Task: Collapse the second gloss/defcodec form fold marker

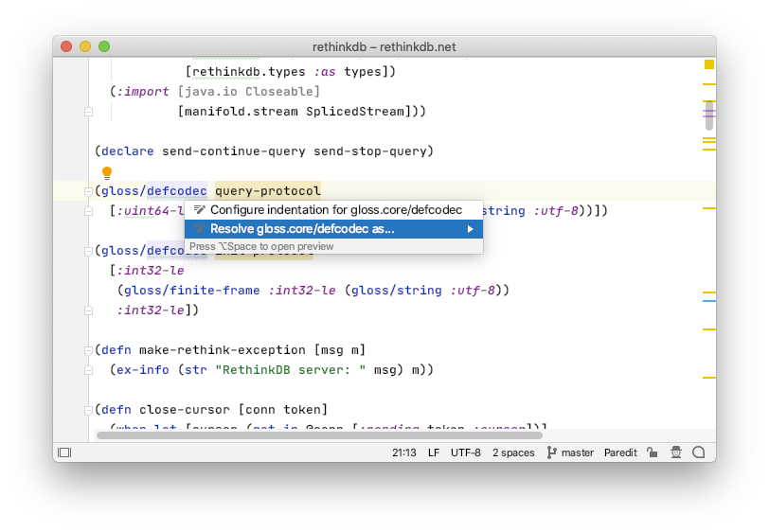Action: tap(88, 251)
